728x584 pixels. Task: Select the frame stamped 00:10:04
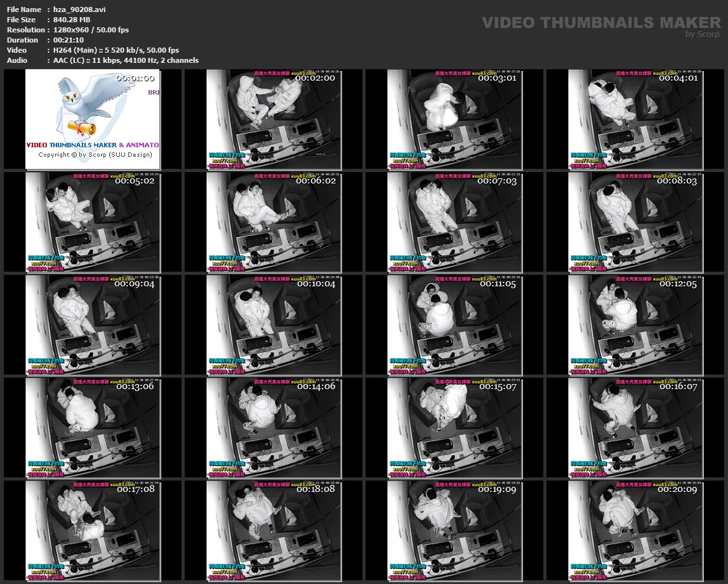pyautogui.click(x=274, y=325)
